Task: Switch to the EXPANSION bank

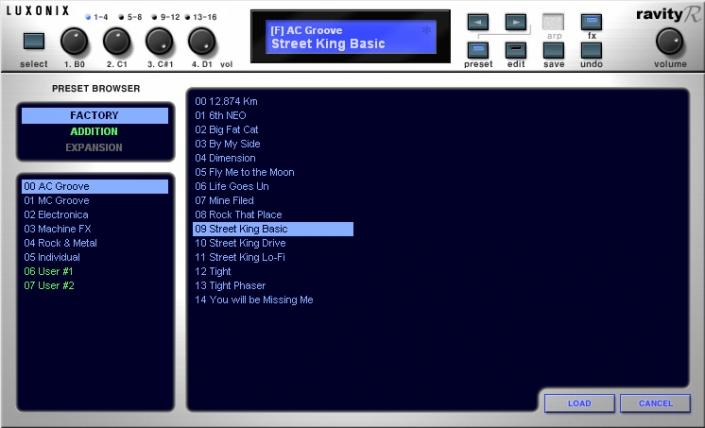Action: coord(94,147)
